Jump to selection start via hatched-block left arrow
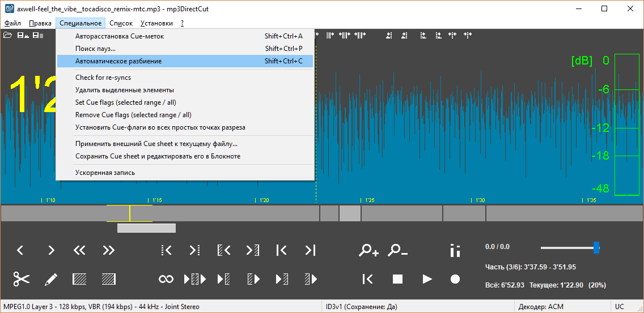This screenshot has width=644, height=313. click(x=223, y=250)
